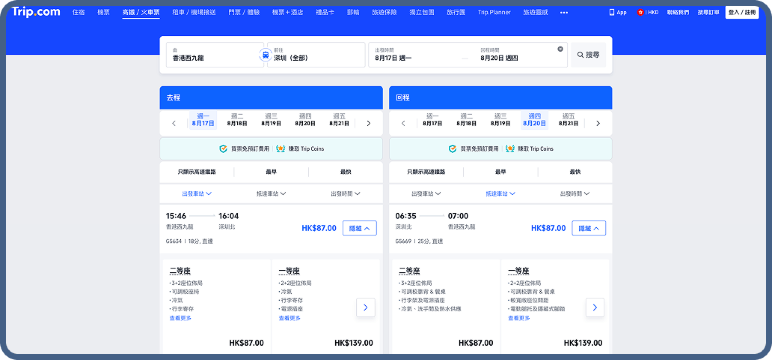View more return first class (一等座) amenities
The height and width of the screenshot is (360, 772).
pyautogui.click(x=519, y=318)
